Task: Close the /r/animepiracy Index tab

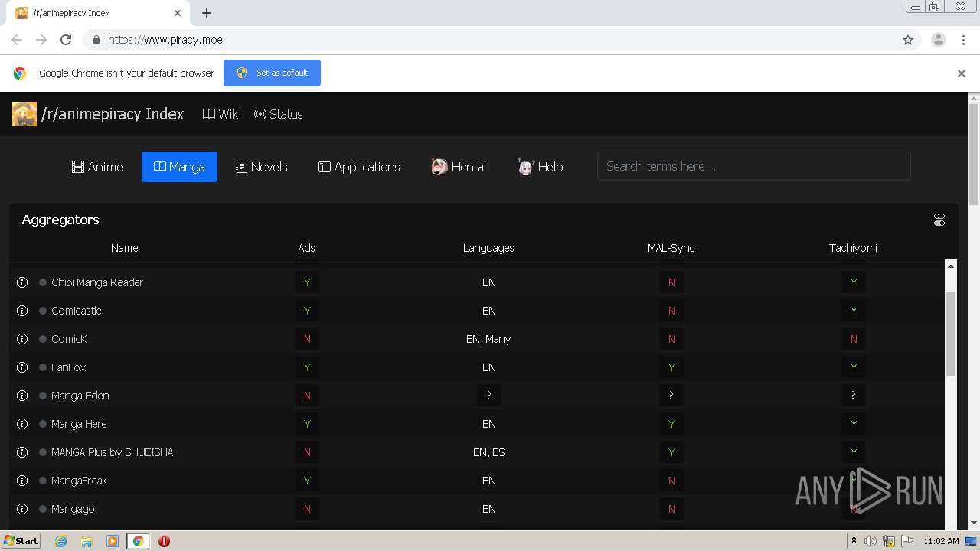Action: click(x=178, y=13)
